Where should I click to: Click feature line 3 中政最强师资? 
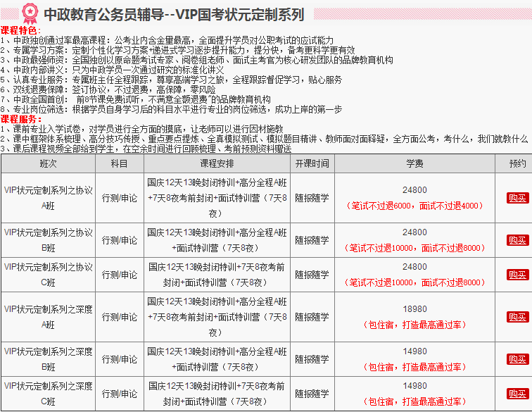click(197, 61)
